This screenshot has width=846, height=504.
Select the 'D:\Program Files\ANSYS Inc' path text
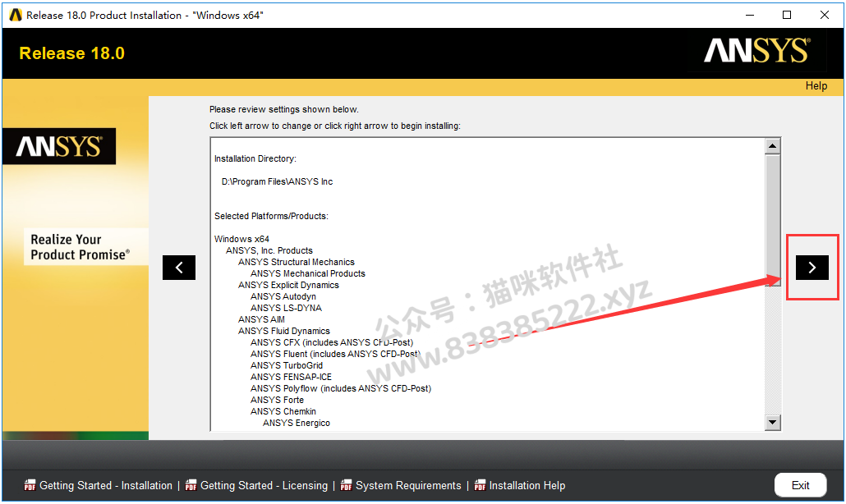click(277, 181)
